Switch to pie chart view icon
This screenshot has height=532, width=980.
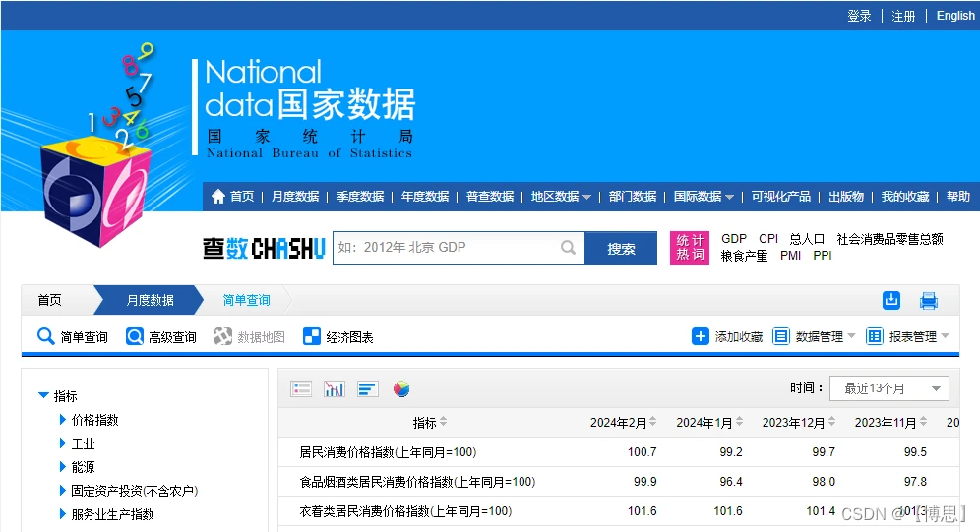pos(401,389)
